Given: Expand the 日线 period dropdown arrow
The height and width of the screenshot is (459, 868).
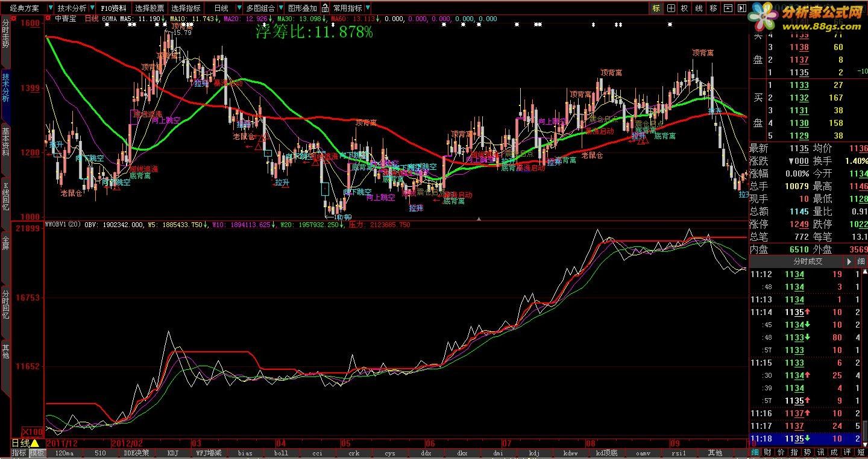Looking at the screenshot, I should (x=239, y=8).
